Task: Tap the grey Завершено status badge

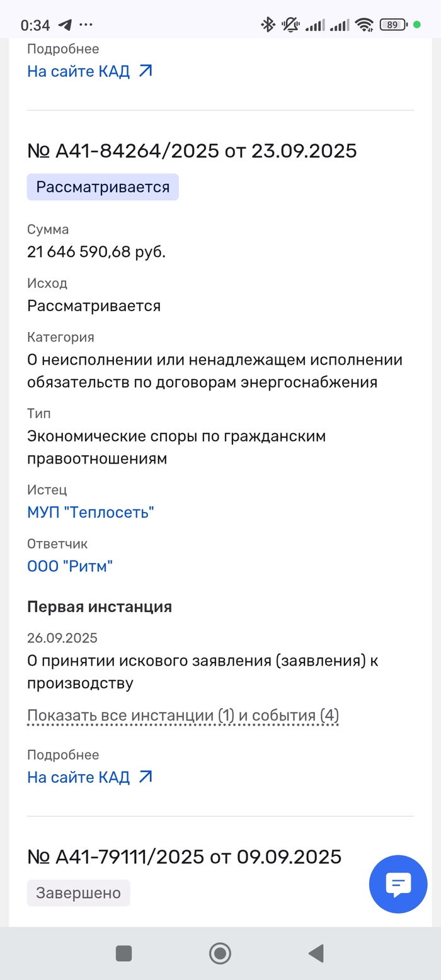Action: [78, 893]
